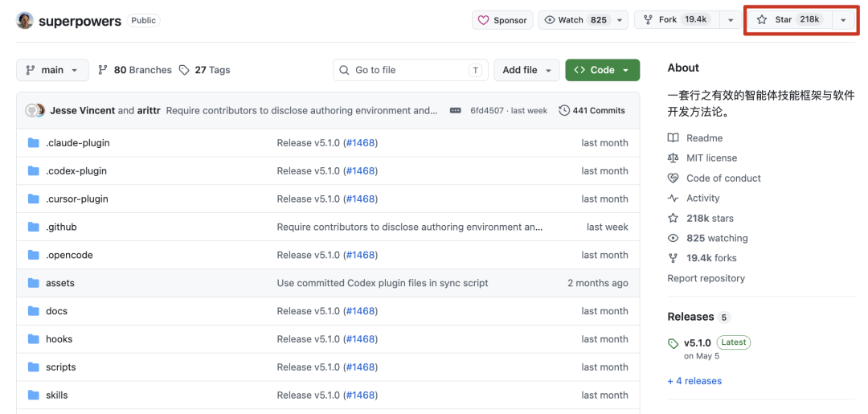Click the arittr author link

[x=149, y=110]
